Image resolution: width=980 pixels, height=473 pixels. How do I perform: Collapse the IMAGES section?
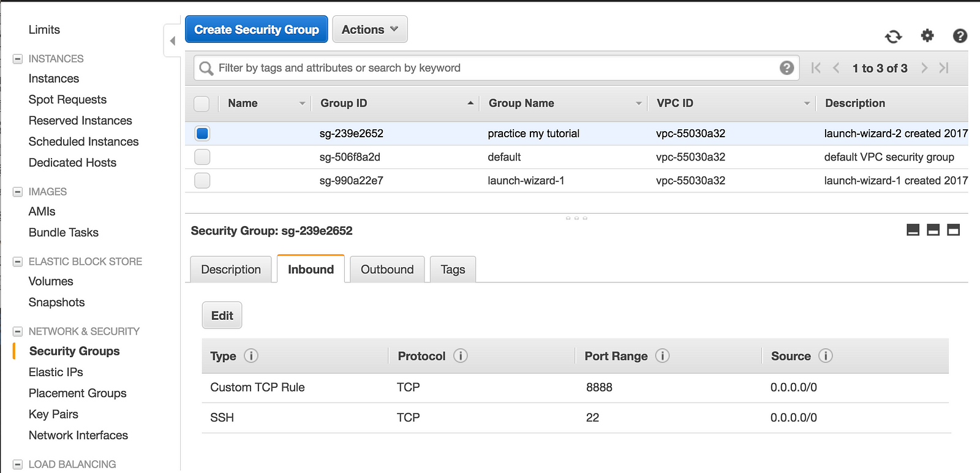[x=18, y=192]
